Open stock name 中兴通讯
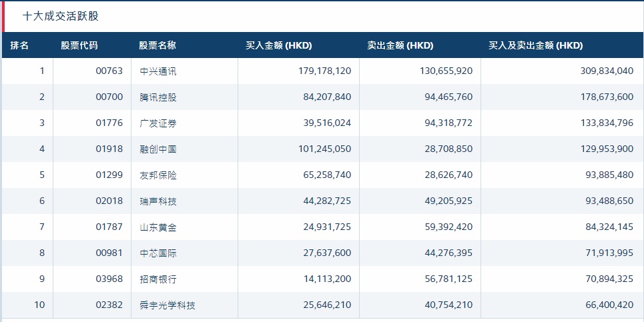 (x=158, y=71)
